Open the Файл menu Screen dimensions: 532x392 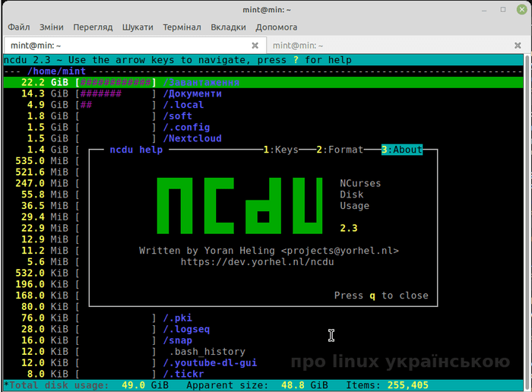tap(19, 27)
